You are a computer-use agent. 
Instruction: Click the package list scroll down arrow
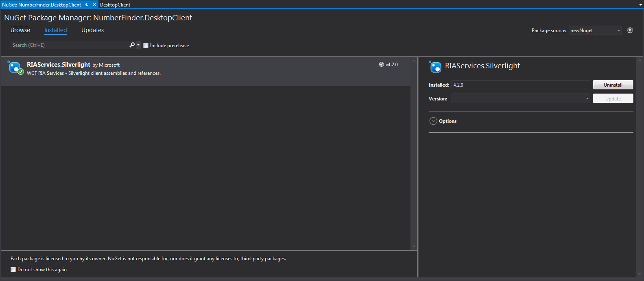414,246
